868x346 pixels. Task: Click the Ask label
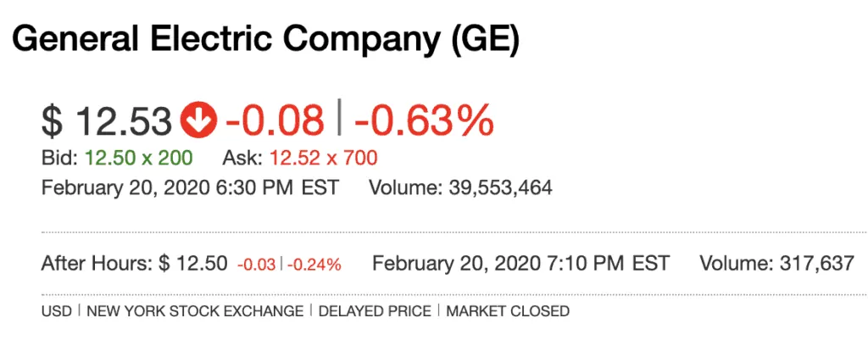(x=243, y=159)
